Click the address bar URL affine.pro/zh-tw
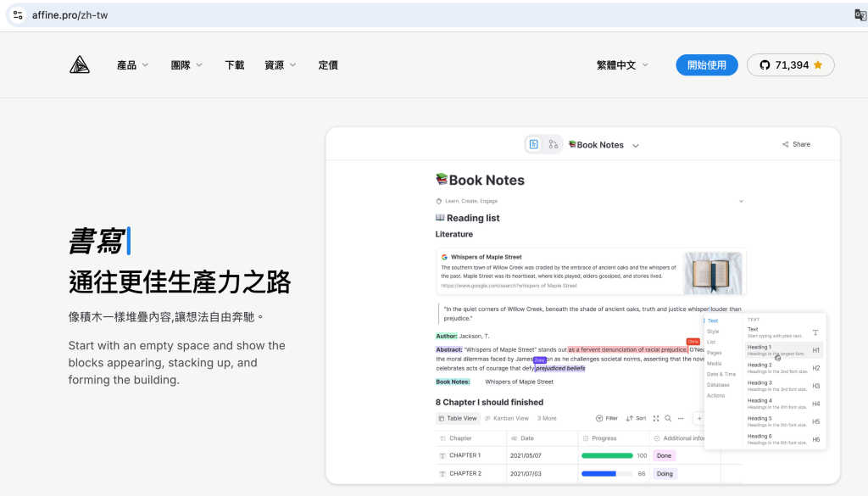Screen dimensions: 868x496 [70, 15]
